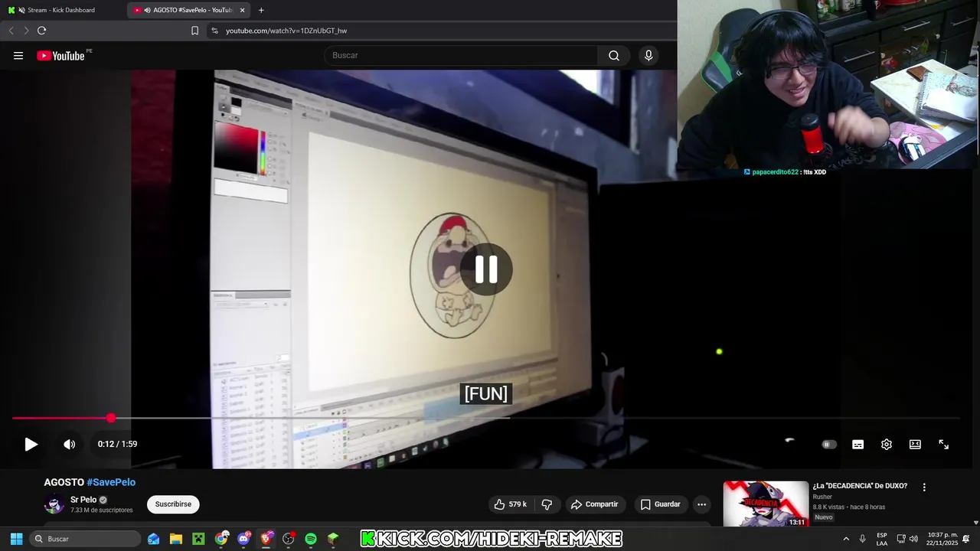Open the DECADENCIA De DUXO thumbnail
Viewport: 980px width, 551px height.
point(766,504)
